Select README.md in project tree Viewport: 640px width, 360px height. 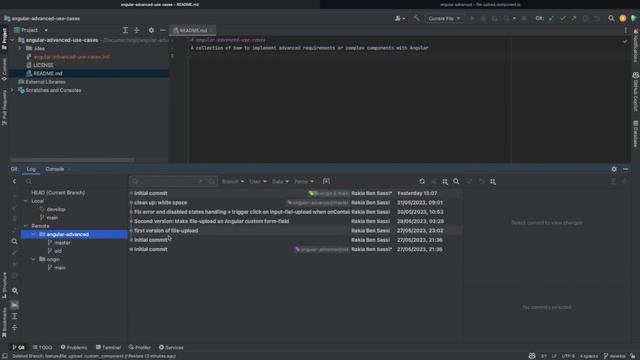pyautogui.click(x=48, y=73)
